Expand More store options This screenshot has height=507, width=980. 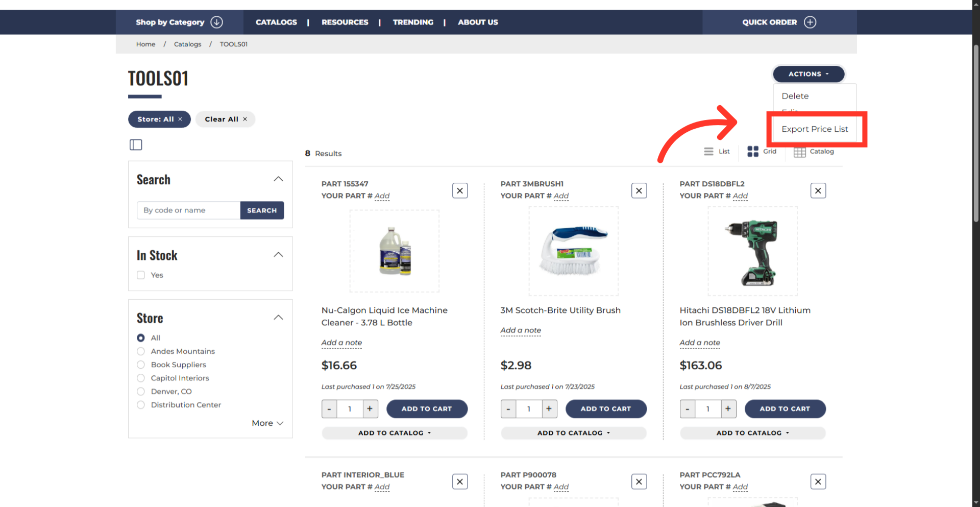coord(267,423)
